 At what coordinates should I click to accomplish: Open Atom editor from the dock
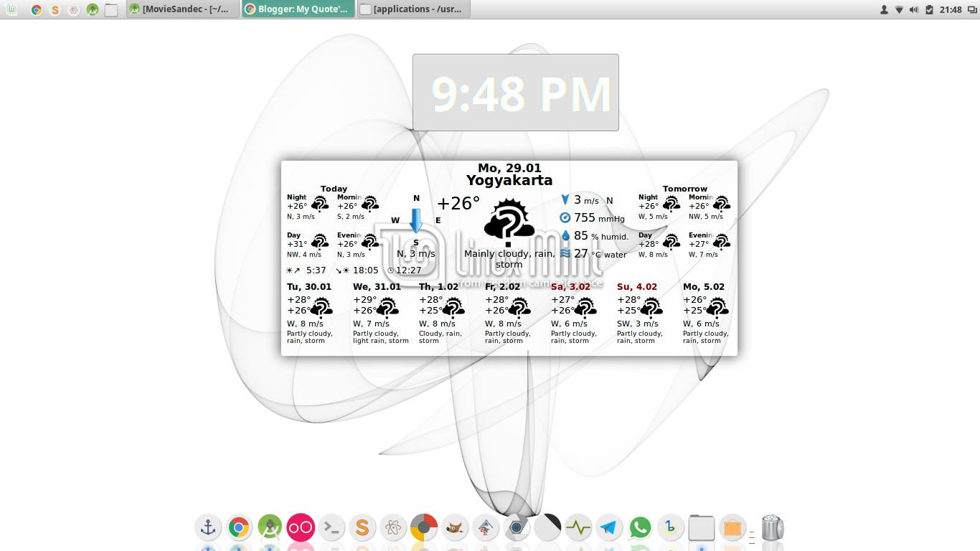pyautogui.click(x=393, y=528)
